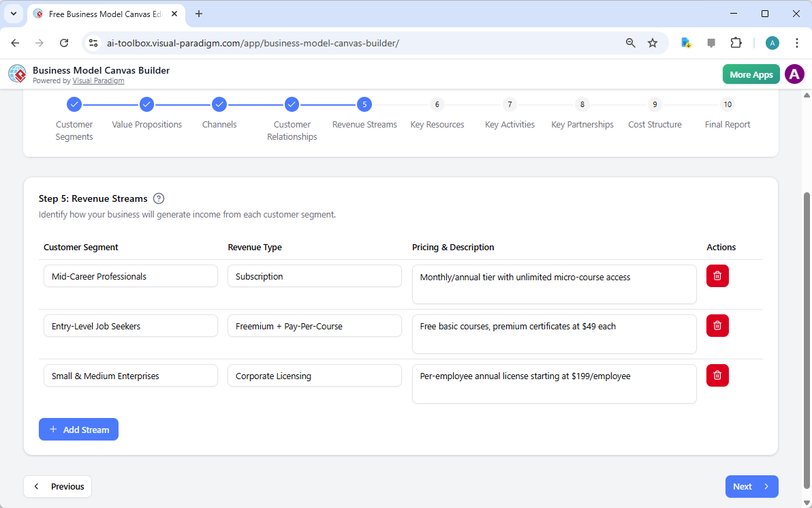Click the Add Stream button
812x508 pixels.
78,429
